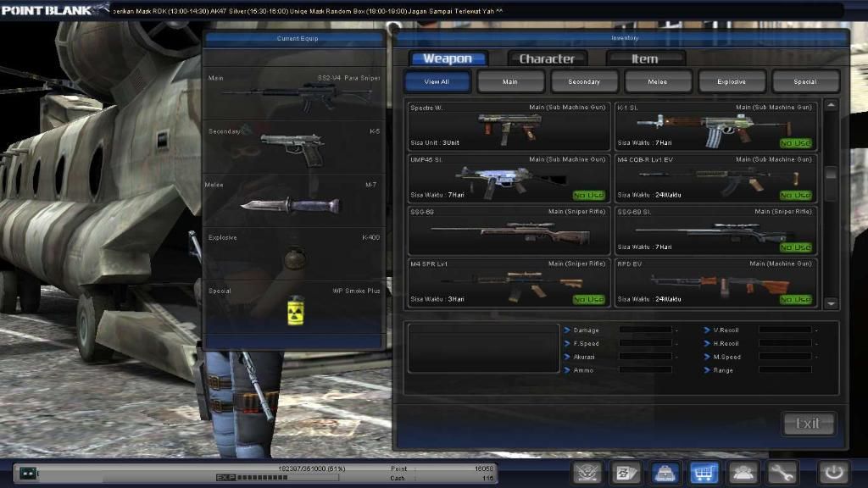Click the '182397/351000 (61%)' experience text
Viewport: 868px width, 488px height.
tap(312, 469)
